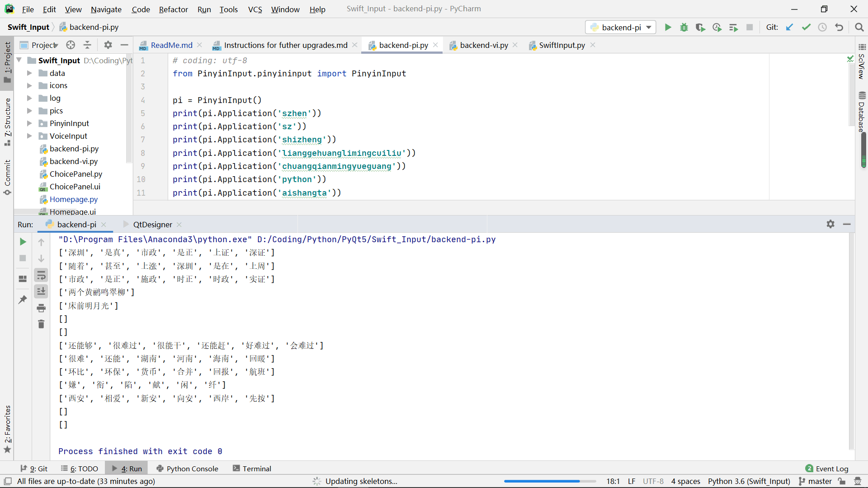Toggle soft-wrap in Run console
The width and height of the screenshot is (868, 488).
click(x=41, y=275)
